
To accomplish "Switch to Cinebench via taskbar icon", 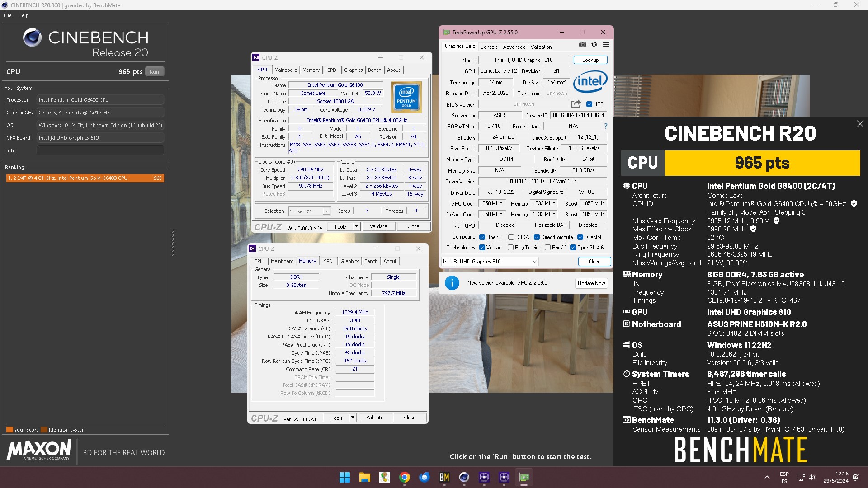I will click(x=464, y=477).
